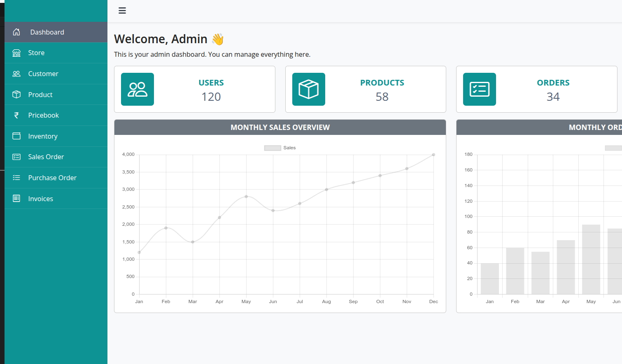Open the Purchase Order menu item
The height and width of the screenshot is (364, 622).
pos(52,178)
